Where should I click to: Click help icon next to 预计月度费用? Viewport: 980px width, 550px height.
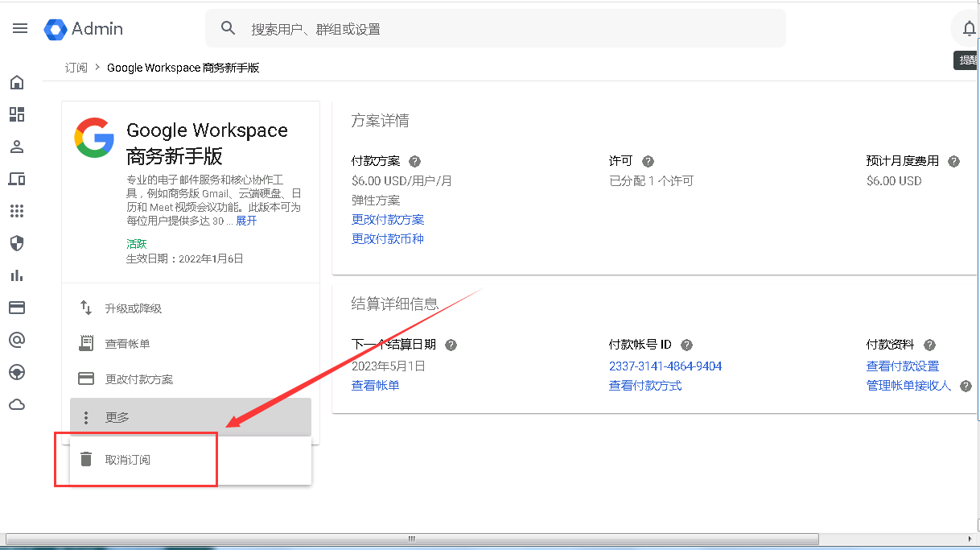coord(954,161)
